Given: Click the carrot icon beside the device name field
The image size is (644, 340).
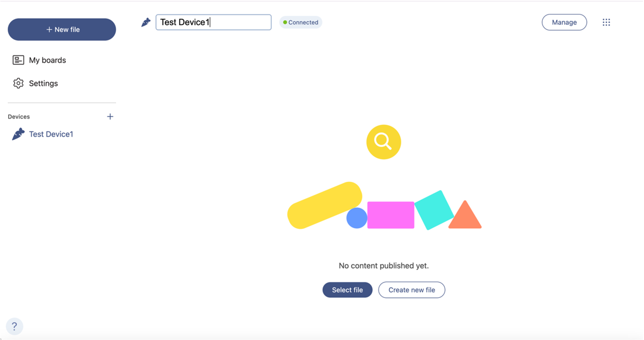Looking at the screenshot, I should click(146, 22).
